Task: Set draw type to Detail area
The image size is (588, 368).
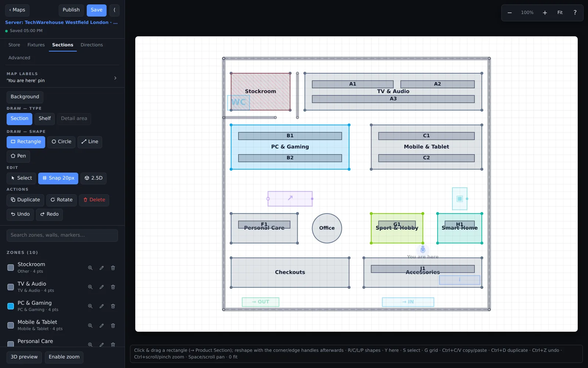Action: [x=74, y=119]
